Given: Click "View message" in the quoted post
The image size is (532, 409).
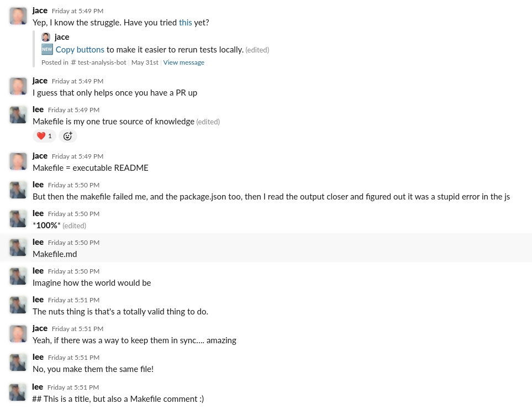Looking at the screenshot, I should click(x=183, y=62).
